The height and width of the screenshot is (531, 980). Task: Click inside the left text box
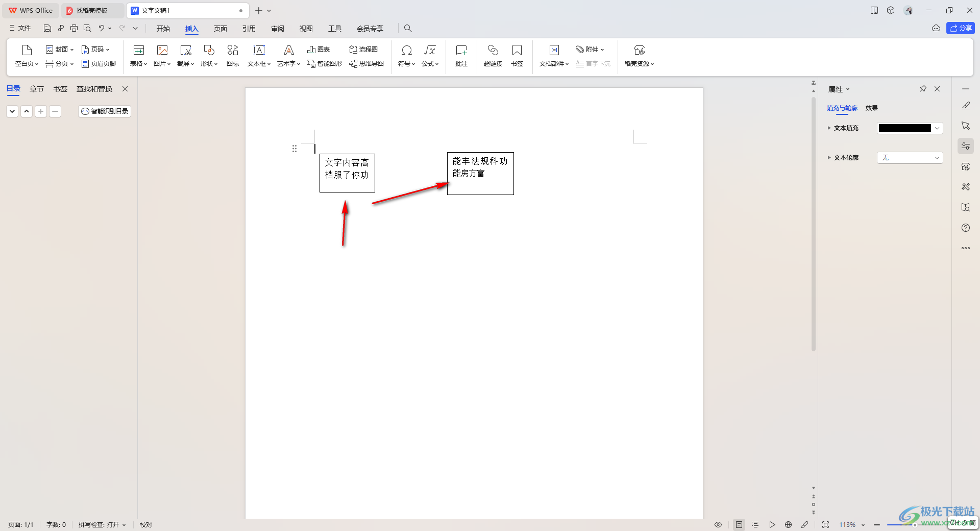347,173
